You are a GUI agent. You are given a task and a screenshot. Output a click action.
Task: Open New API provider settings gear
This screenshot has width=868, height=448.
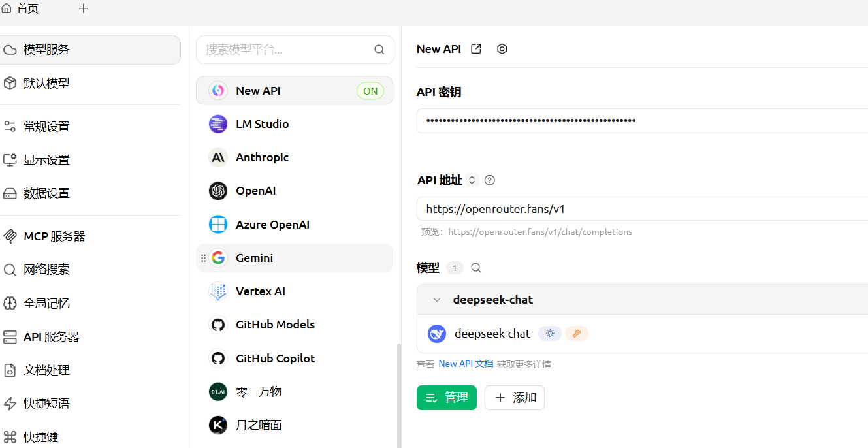[x=502, y=49]
